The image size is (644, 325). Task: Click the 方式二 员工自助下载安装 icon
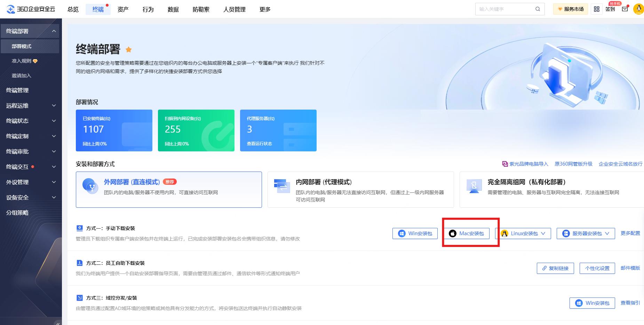coord(80,263)
